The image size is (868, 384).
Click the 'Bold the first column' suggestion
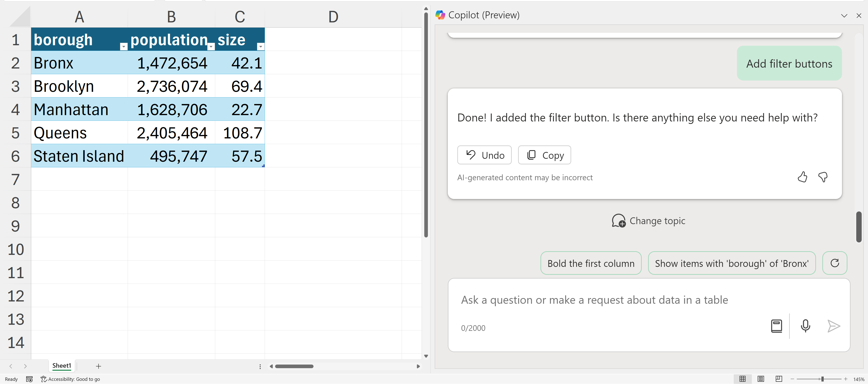591,263
